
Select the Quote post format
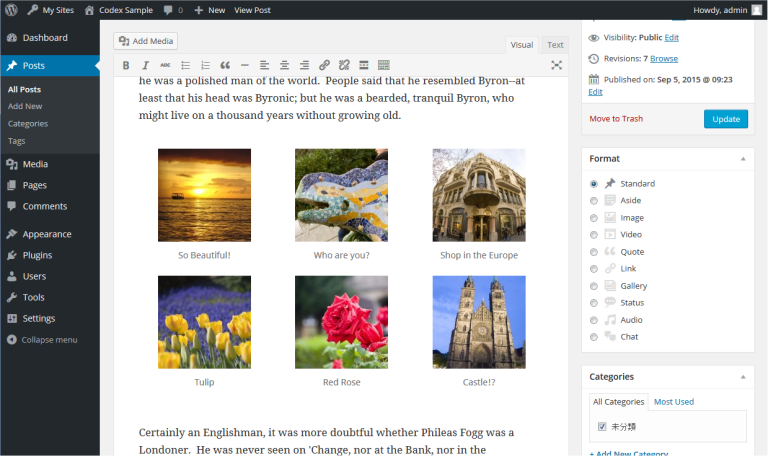click(594, 252)
